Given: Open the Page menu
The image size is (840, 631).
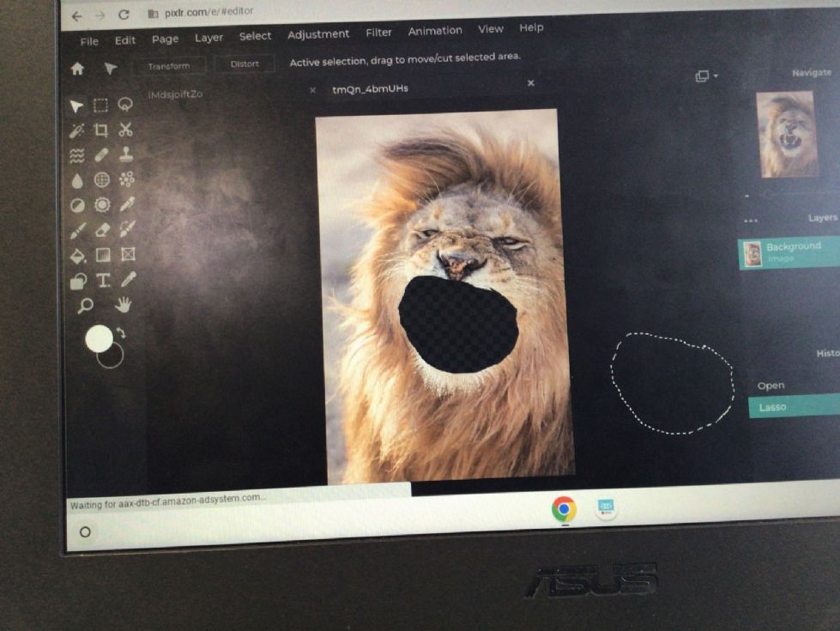Looking at the screenshot, I should click(165, 39).
